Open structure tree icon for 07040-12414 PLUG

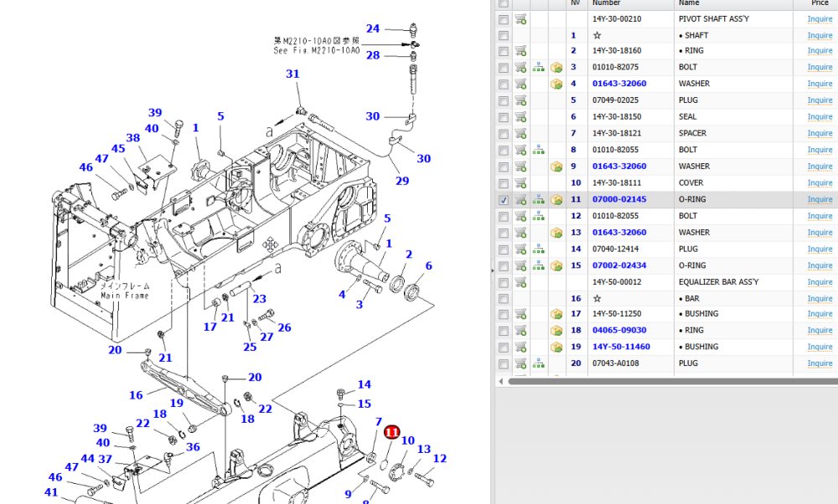click(539, 249)
